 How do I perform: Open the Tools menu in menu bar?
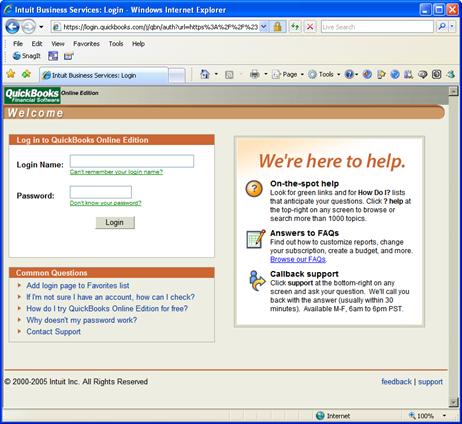116,44
